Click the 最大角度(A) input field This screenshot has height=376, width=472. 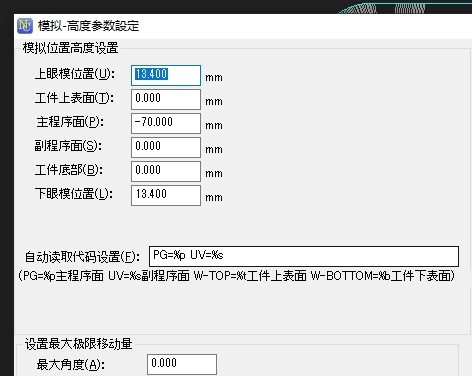[182, 364]
